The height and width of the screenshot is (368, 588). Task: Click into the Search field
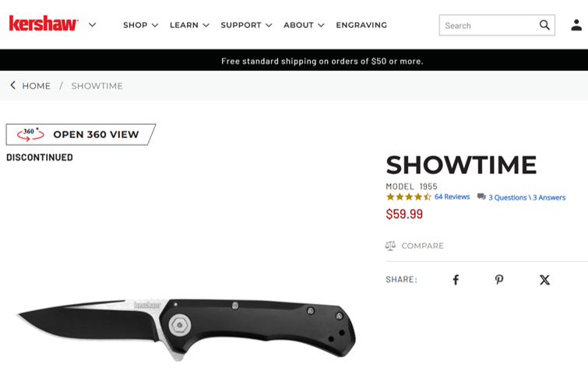pyautogui.click(x=489, y=26)
